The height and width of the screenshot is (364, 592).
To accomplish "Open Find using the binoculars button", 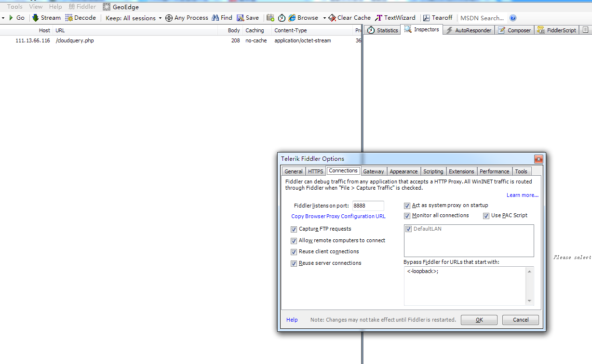I will click(x=222, y=18).
